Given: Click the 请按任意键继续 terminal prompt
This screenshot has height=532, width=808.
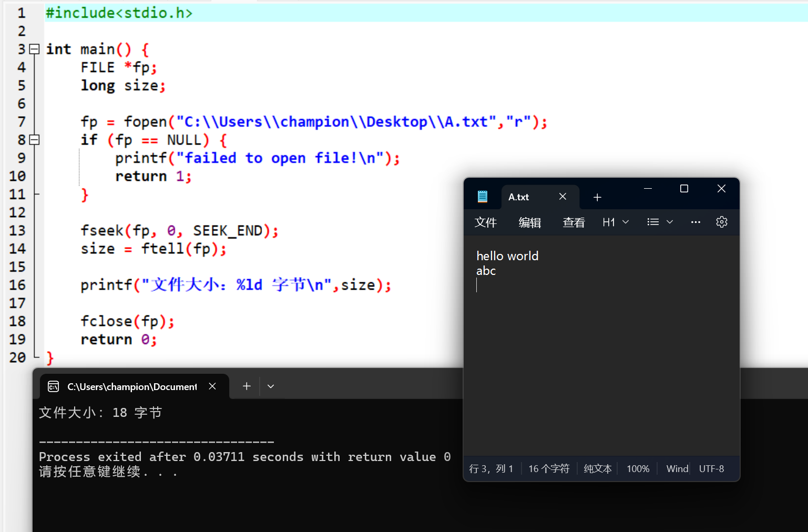Looking at the screenshot, I should (108, 472).
